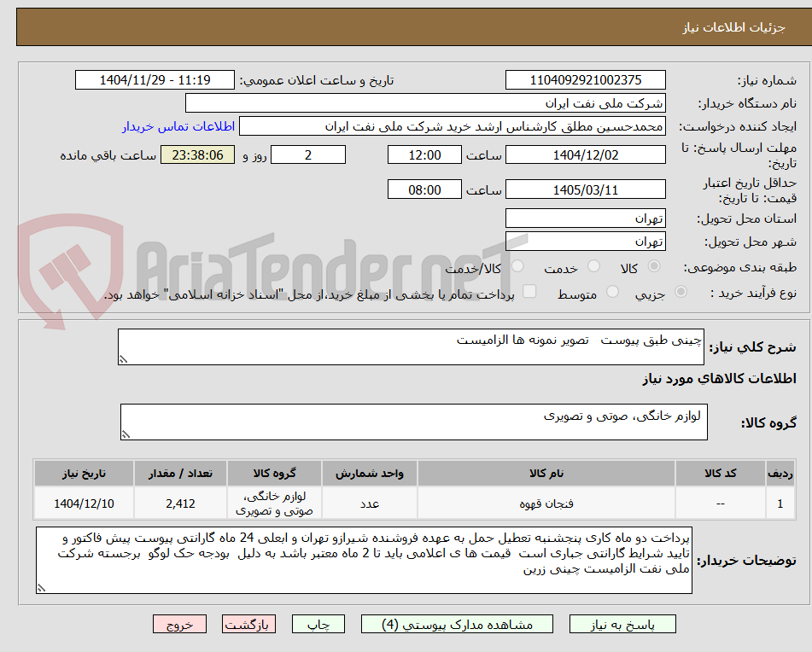
Task: Select the متوسط purchase type radio
Action: tap(612, 292)
